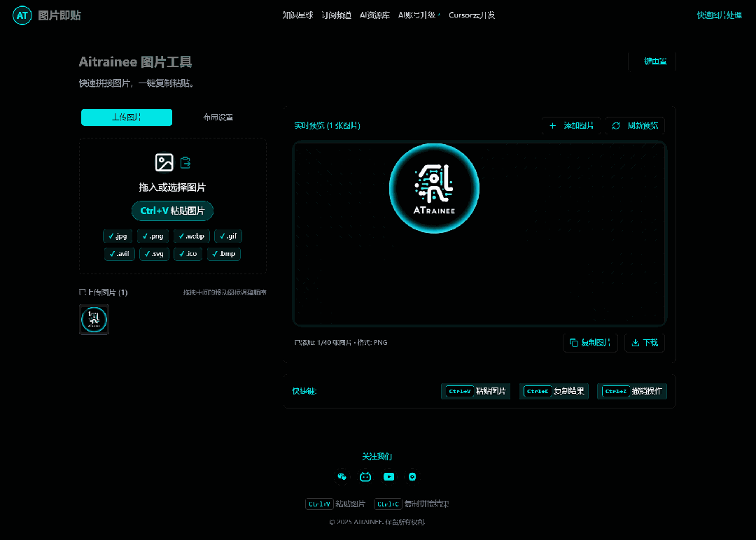
Task: Click the .webp format chip
Action: point(191,236)
